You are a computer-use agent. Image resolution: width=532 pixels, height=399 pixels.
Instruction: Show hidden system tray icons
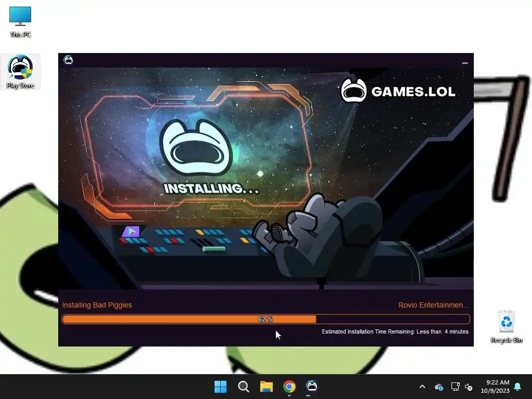[422, 387]
